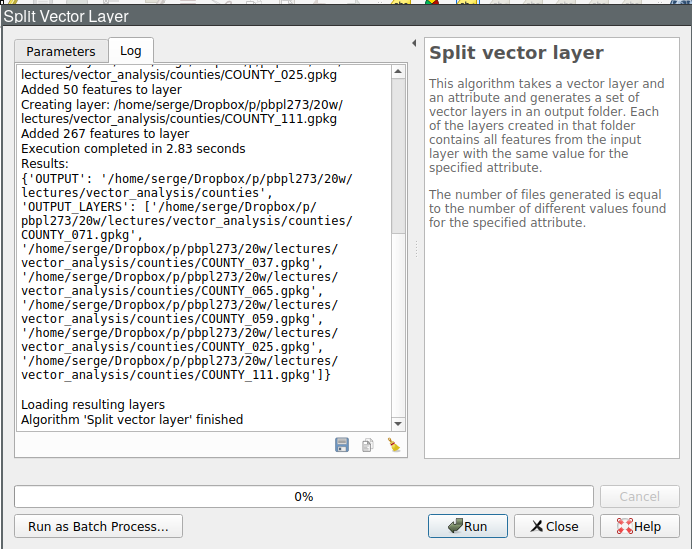692x549 pixels.
Task: Collapse the help panel with arrow
Action: coord(414,44)
